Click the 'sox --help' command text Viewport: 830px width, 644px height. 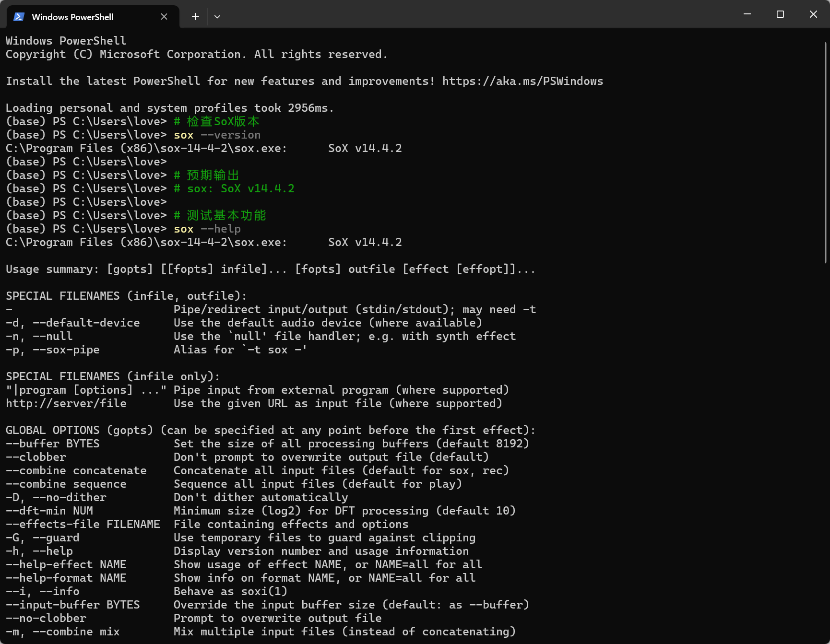point(207,229)
